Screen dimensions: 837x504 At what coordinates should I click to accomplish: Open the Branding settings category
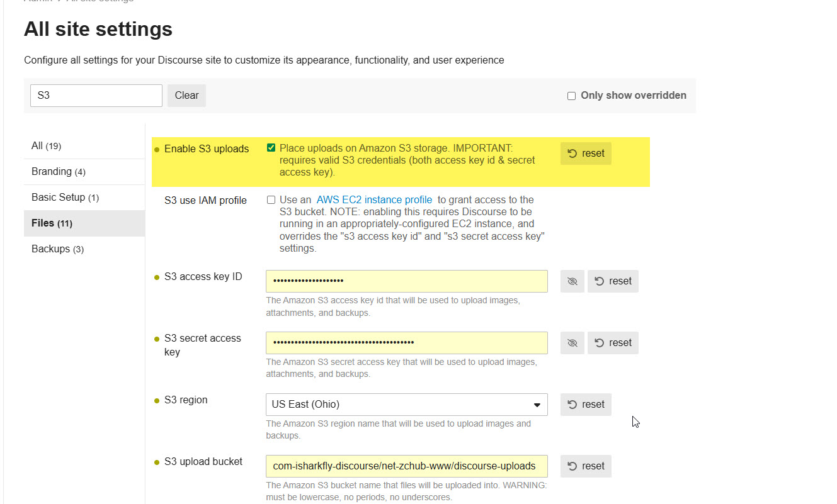click(58, 172)
